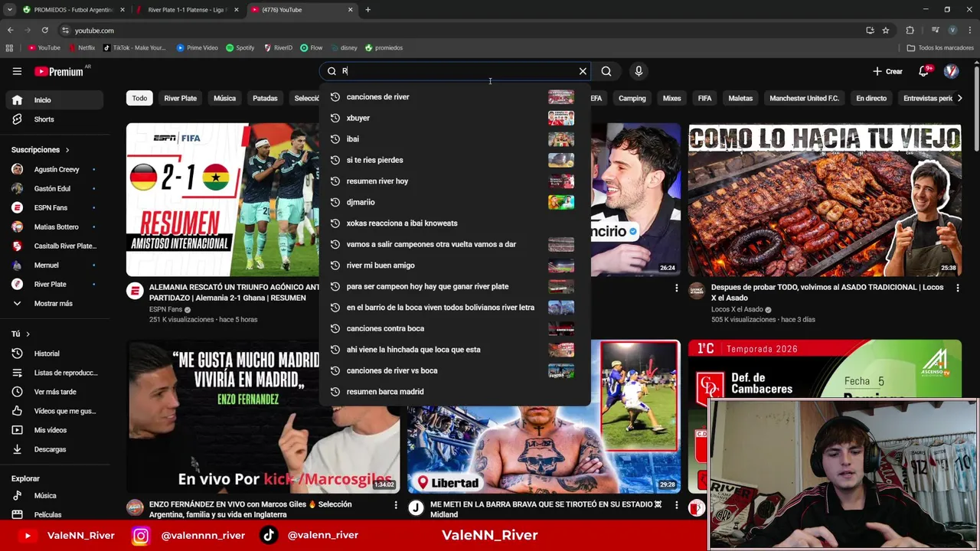The height and width of the screenshot is (551, 980).
Task: Click the YouTube Premium logo
Action: click(60, 71)
